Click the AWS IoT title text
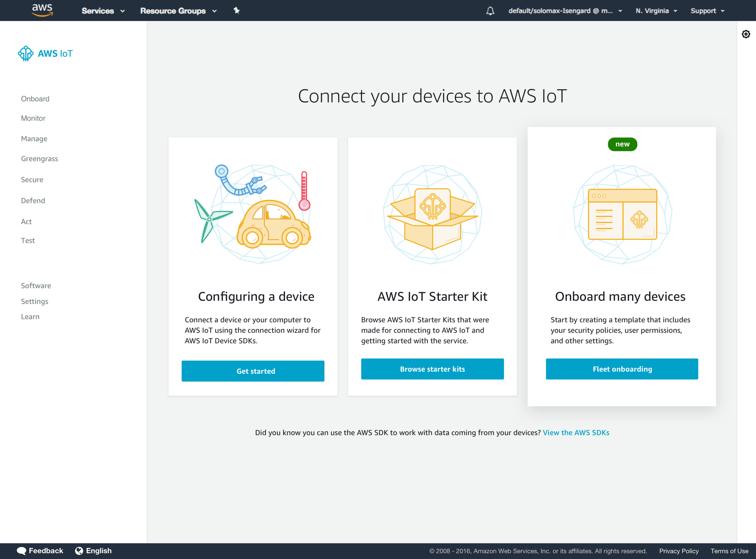The image size is (756, 559). click(x=55, y=54)
